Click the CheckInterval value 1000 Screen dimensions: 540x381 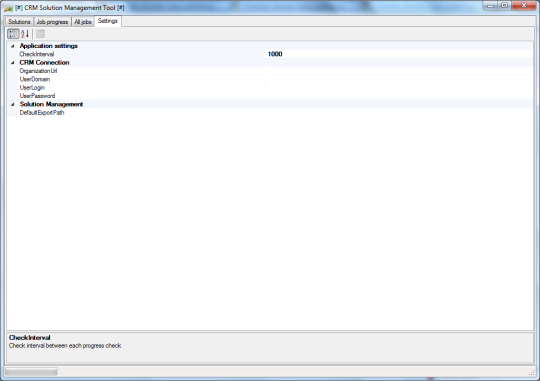pos(275,54)
